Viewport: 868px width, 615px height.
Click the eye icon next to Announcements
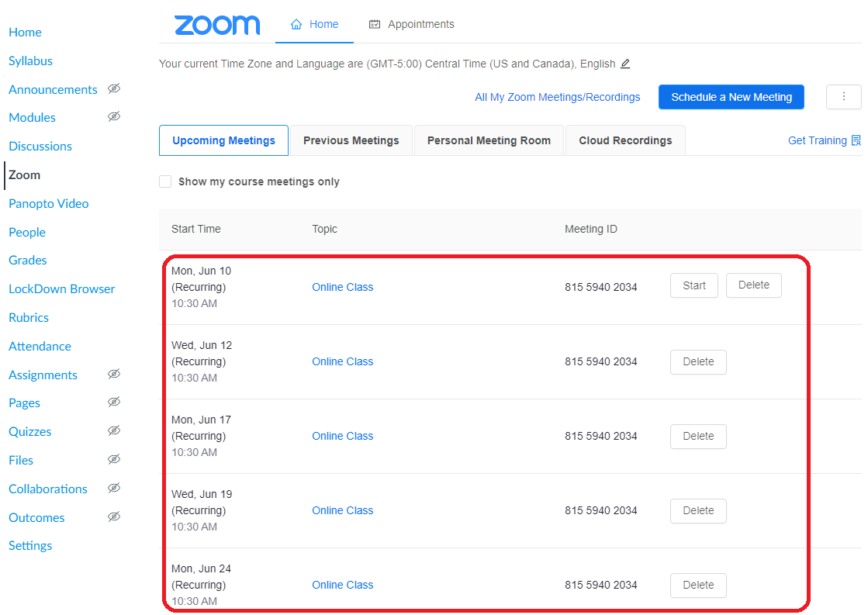114,89
